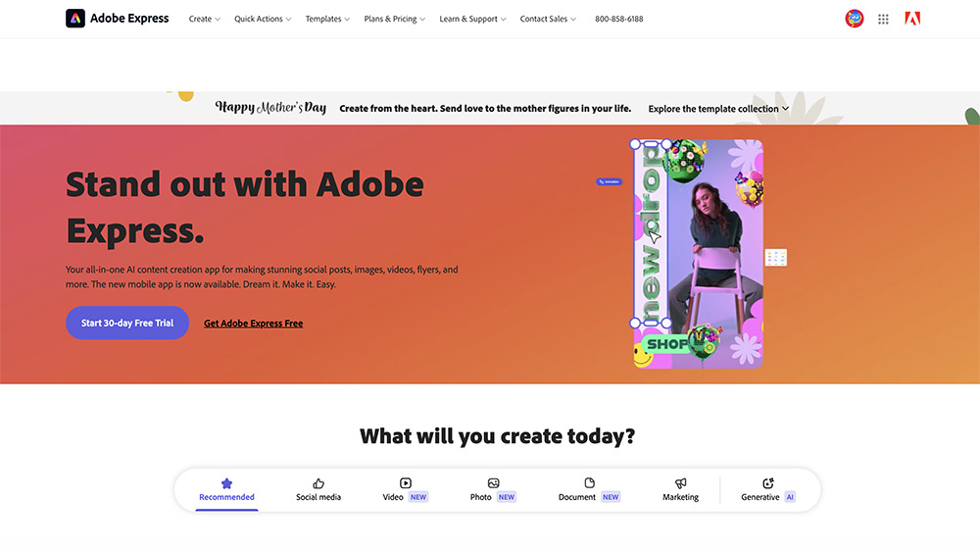
Task: Expand Explore the template collection
Action: tap(718, 109)
